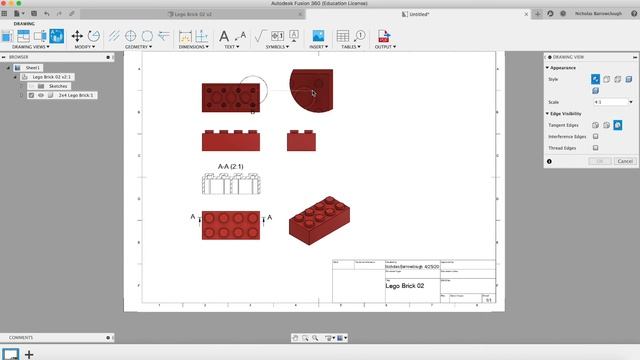This screenshot has height=360, width=640.
Task: Activate the Rotate tool in Modify
Action: 94,36
